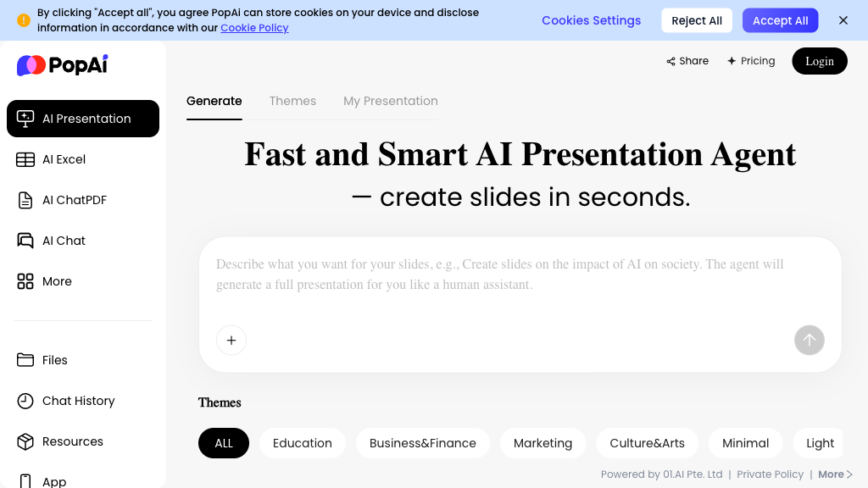Select the Education theme filter

[x=302, y=443]
